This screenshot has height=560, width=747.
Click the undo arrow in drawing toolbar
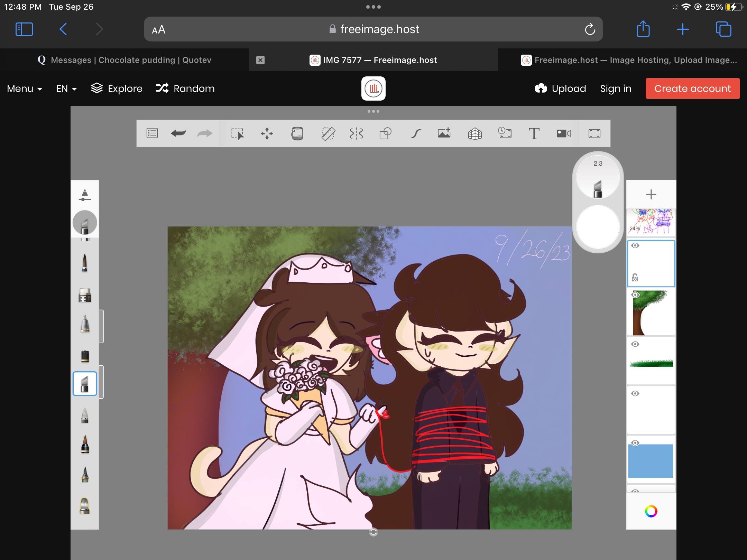click(x=178, y=133)
